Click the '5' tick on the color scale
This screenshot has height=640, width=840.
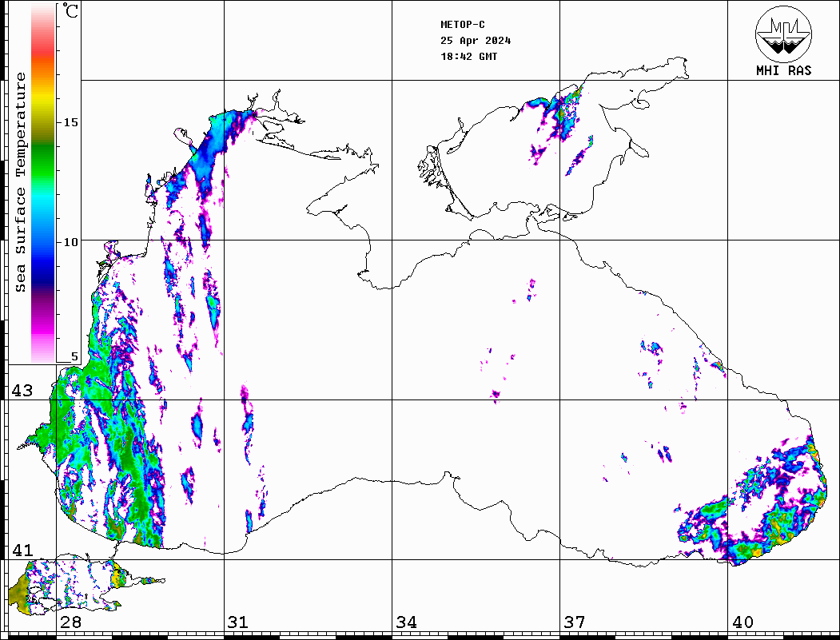coord(74,356)
